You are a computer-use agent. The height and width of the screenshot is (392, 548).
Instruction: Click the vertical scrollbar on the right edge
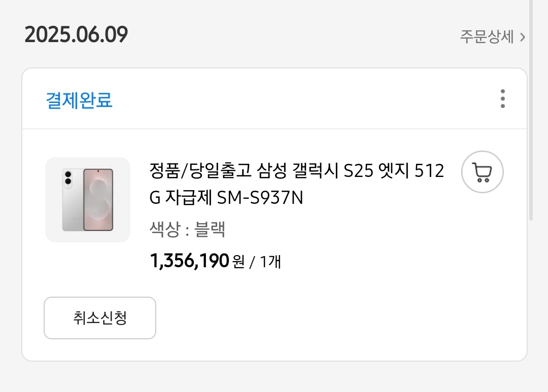pyautogui.click(x=531, y=112)
